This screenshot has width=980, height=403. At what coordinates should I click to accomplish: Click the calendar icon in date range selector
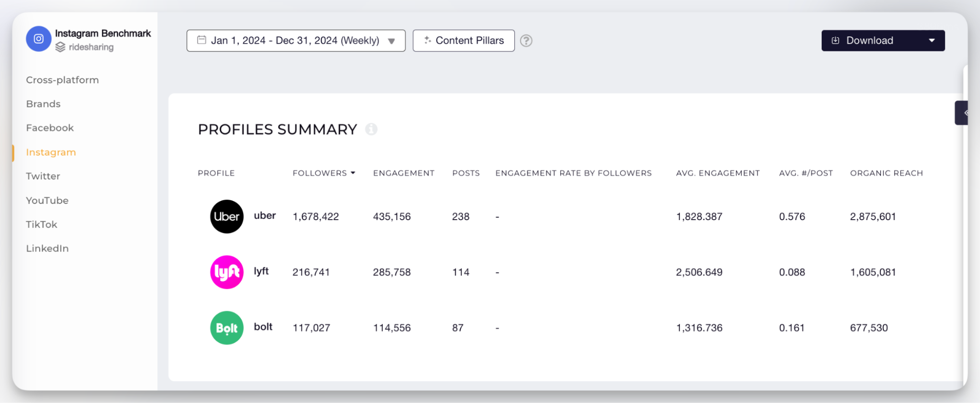pos(201,40)
